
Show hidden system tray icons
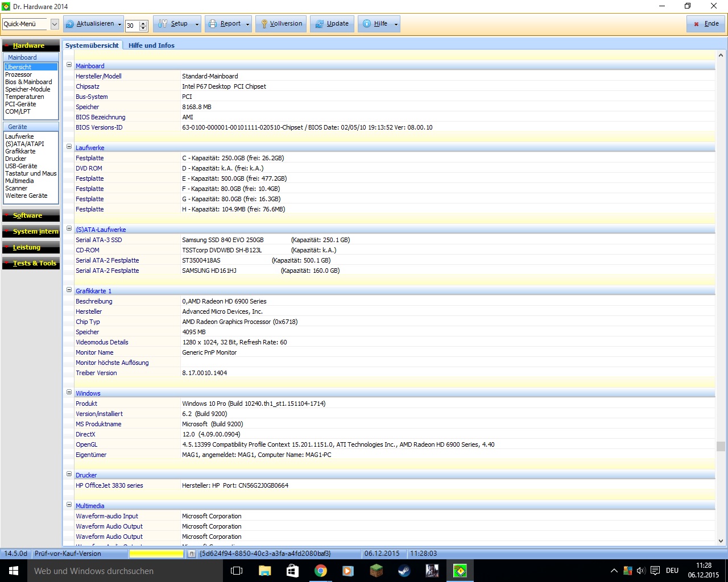614,571
